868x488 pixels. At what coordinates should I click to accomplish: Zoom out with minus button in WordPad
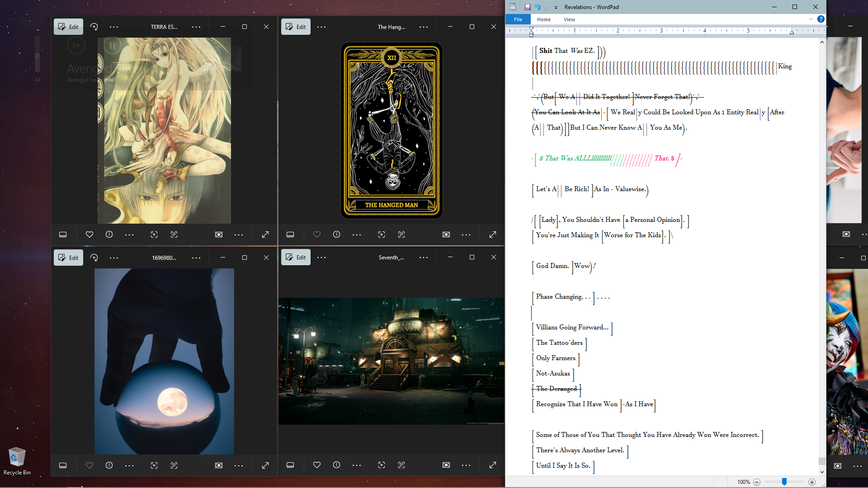(x=757, y=482)
